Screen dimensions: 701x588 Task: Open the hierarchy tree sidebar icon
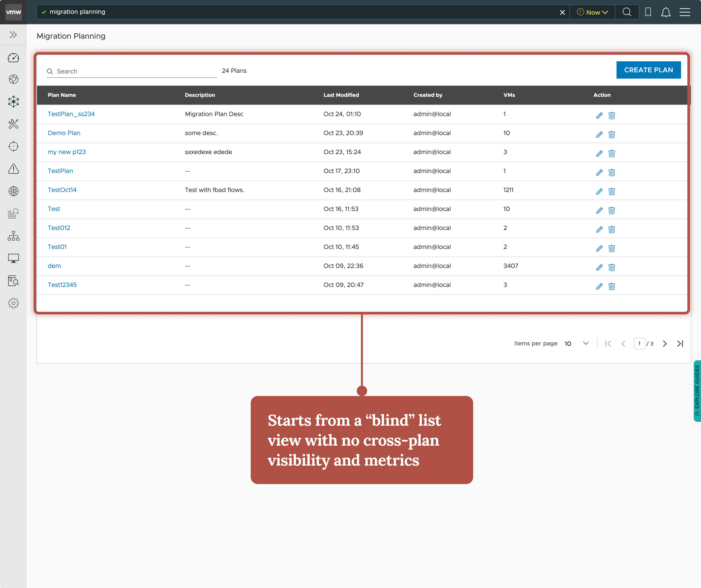pos(13,236)
